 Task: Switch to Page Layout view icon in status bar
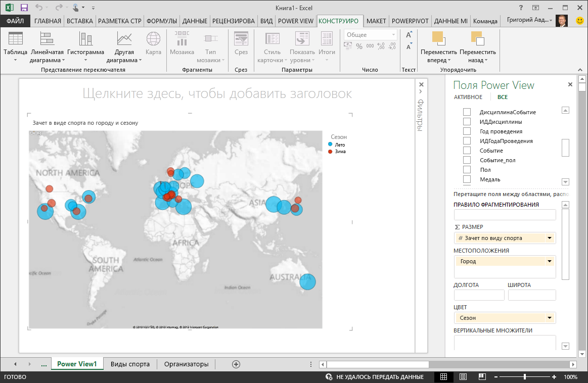463,376
